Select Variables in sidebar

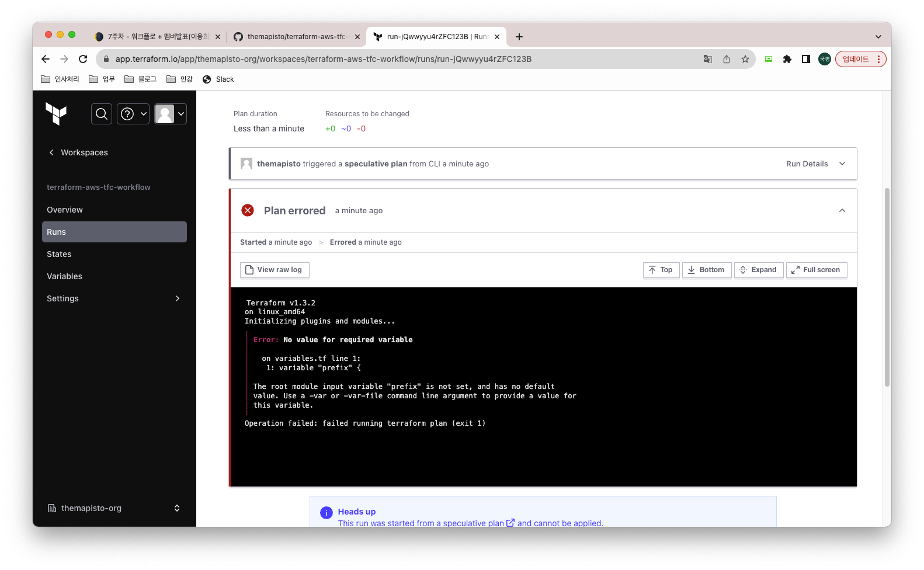point(114,276)
